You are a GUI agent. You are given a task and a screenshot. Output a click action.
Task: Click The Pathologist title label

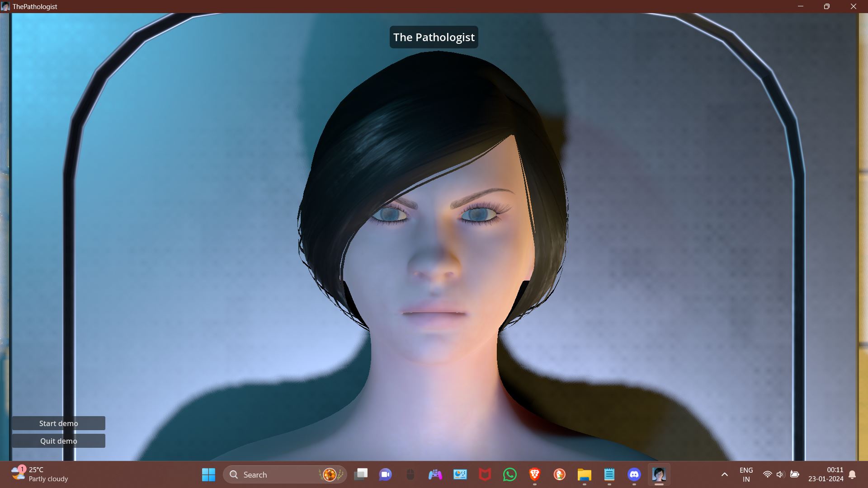tap(434, 37)
